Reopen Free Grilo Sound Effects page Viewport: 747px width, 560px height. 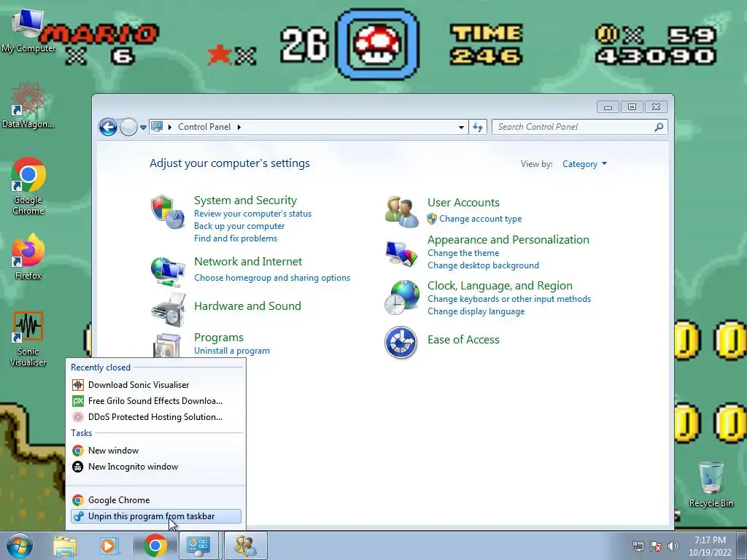156,401
